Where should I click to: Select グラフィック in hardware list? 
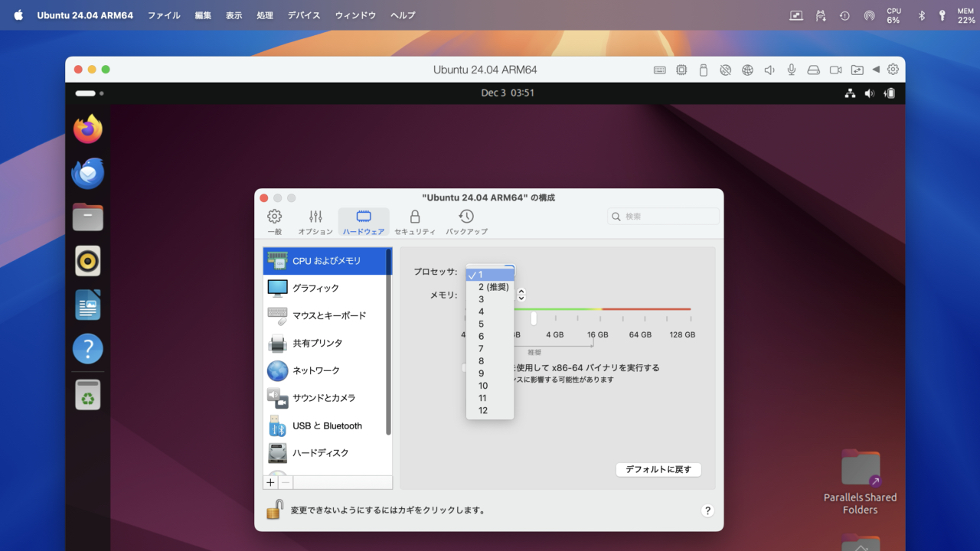pos(325,289)
